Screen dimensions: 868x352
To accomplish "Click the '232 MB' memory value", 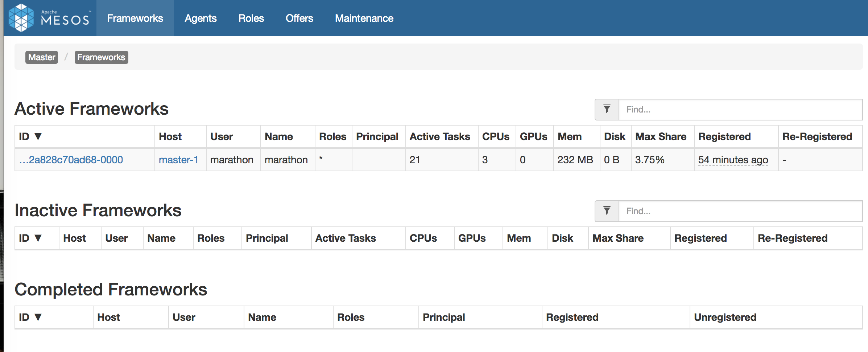I will 575,160.
